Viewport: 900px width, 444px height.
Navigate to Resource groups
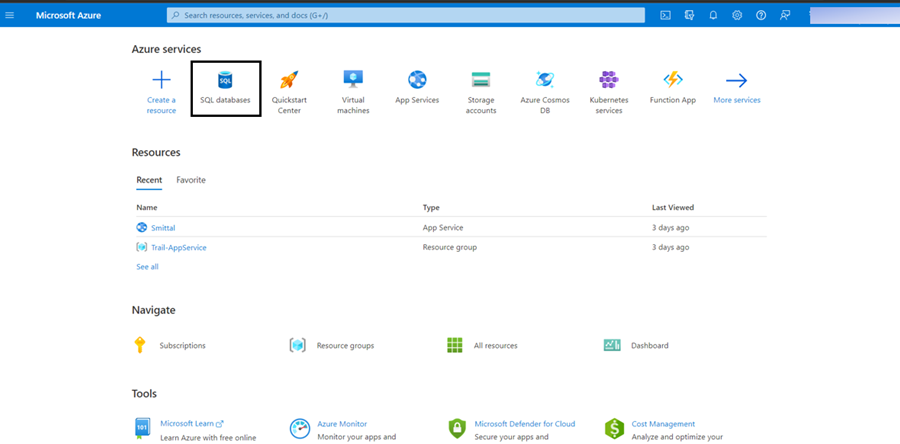coord(346,346)
